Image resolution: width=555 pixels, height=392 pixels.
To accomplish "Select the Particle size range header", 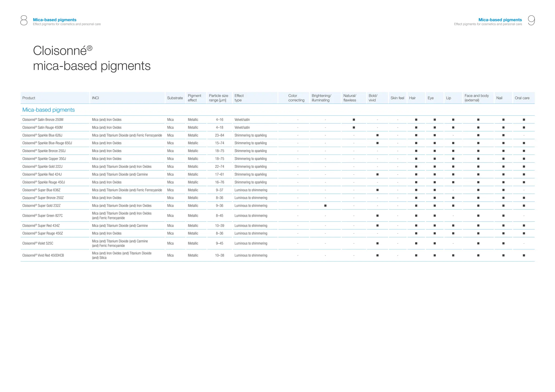I will pyautogui.click(x=218, y=98).
